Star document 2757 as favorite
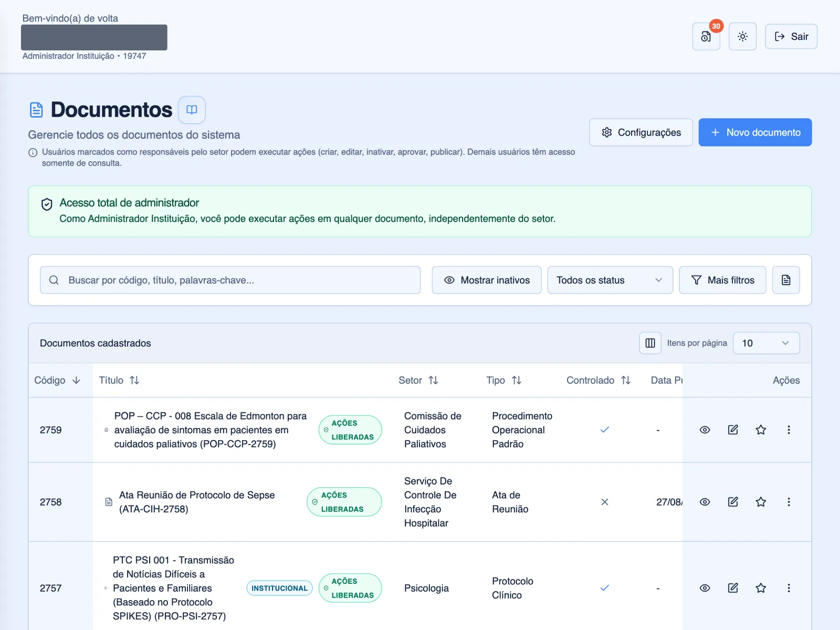 [761, 588]
